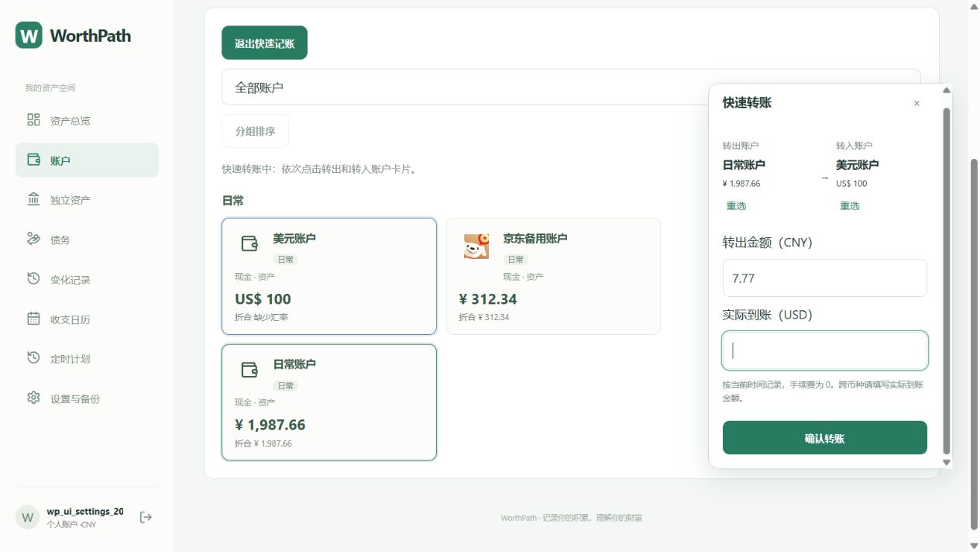980x552 pixels.
Task: Click the logout icon beside username
Action: click(x=146, y=517)
